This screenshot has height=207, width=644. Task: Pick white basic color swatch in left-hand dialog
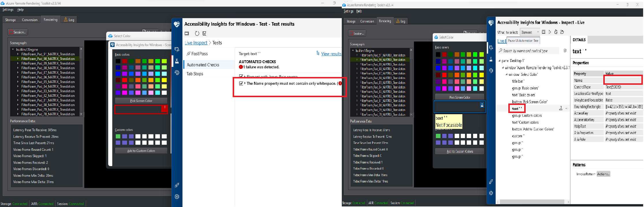point(164,93)
